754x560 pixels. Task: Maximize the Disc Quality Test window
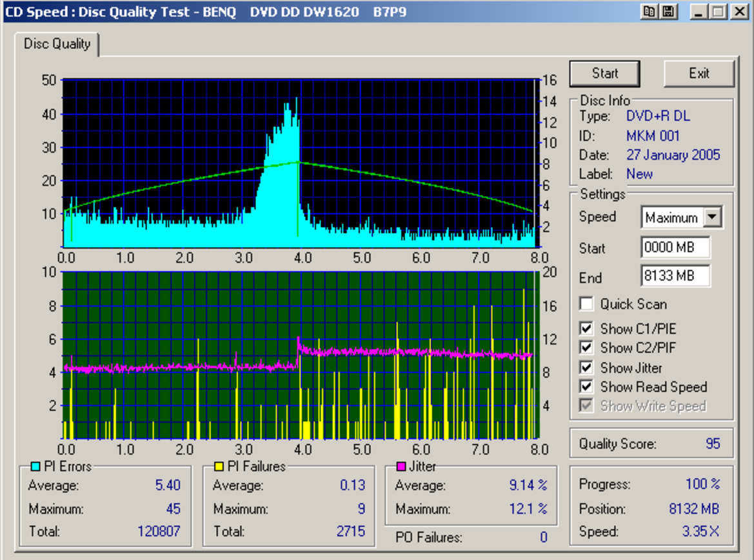click(719, 12)
